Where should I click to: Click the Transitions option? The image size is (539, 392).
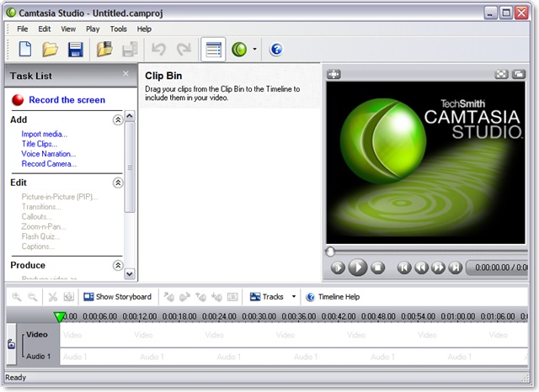41,207
